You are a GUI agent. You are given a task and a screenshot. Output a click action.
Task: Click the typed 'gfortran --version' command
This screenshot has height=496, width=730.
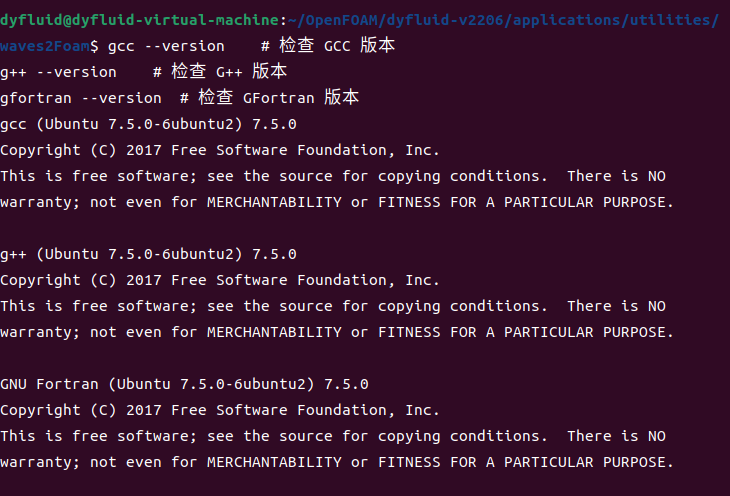pos(81,98)
